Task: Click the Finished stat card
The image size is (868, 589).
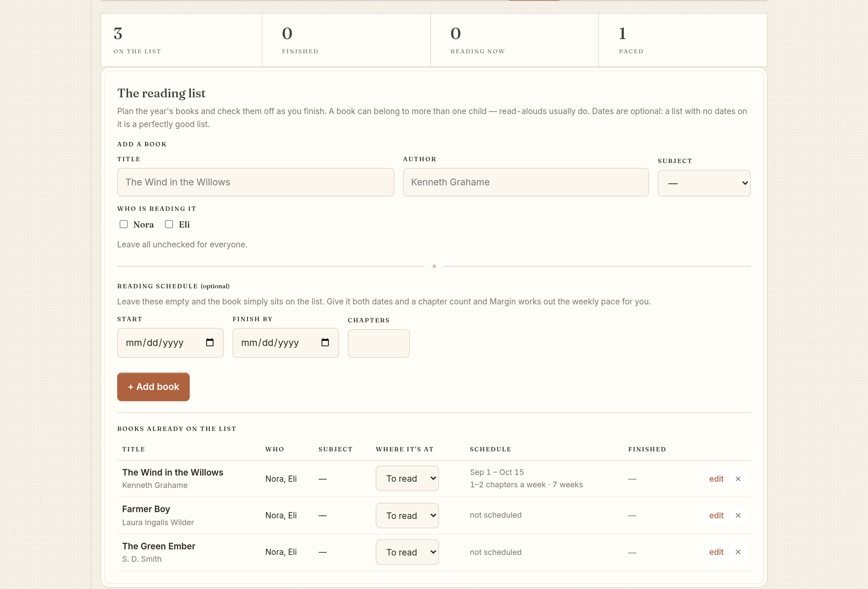Action: pyautogui.click(x=346, y=40)
